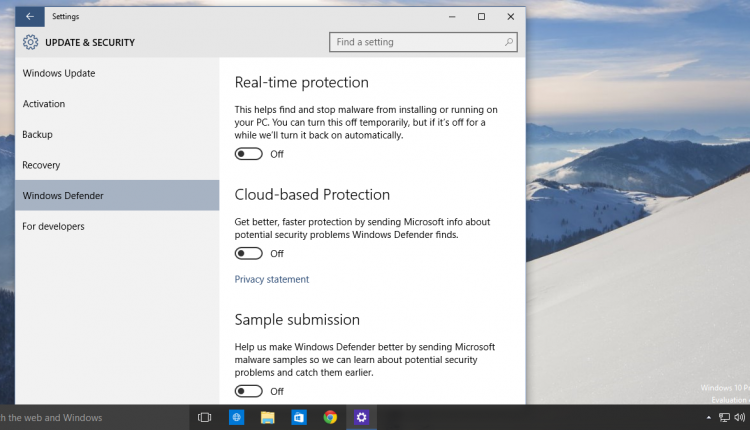Click the Cloud-based Protection heading
The height and width of the screenshot is (430, 750).
coord(312,195)
